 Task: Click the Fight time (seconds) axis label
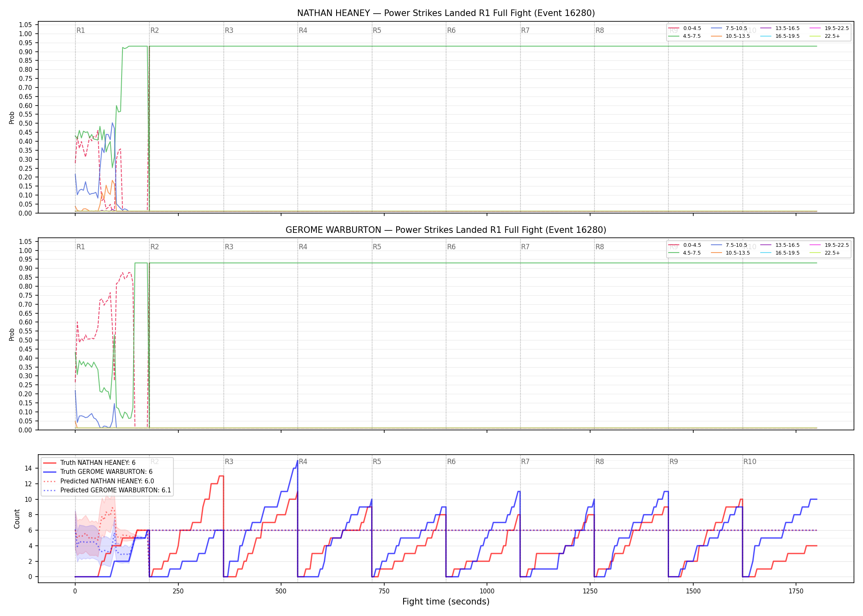(446, 602)
